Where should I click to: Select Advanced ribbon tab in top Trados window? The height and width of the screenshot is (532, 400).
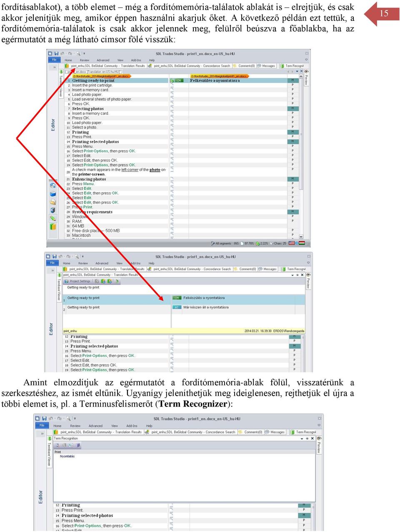tap(103, 60)
